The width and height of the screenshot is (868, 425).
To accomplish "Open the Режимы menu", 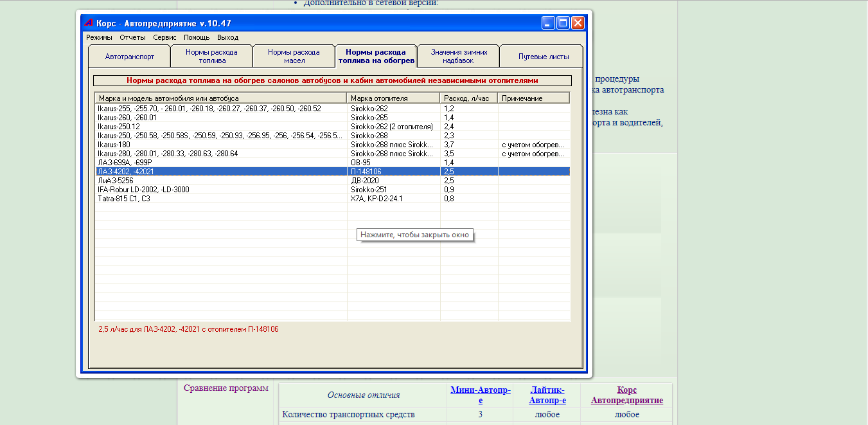I will 99,37.
